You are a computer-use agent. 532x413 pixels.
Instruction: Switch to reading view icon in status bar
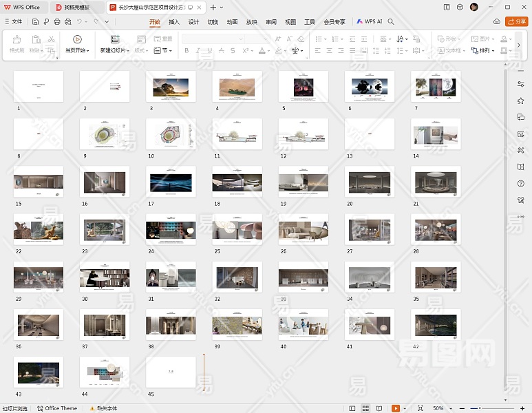coord(379,408)
